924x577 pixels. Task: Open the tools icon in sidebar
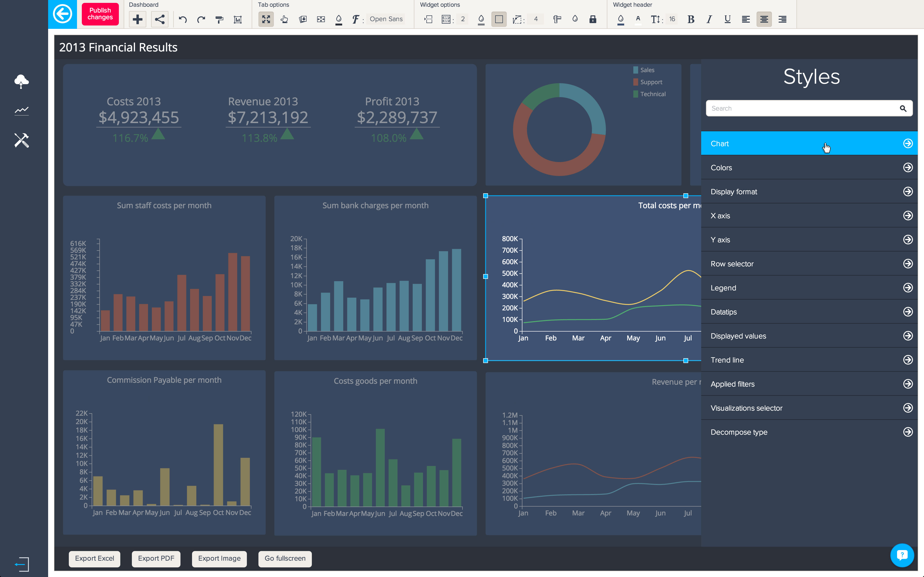(21, 140)
